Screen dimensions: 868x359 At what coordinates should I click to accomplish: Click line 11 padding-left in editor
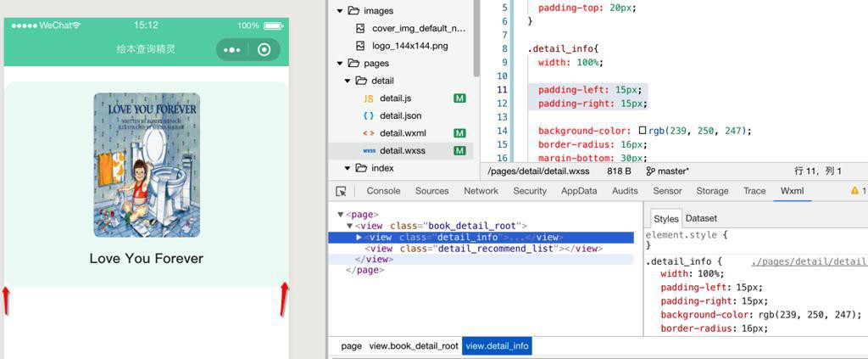pos(588,90)
